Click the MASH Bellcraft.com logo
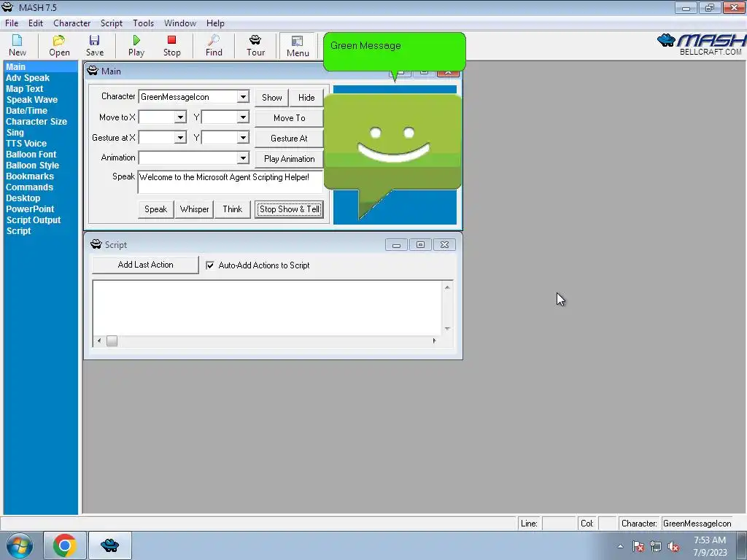Screen dimensions: 747x560 coord(701,44)
